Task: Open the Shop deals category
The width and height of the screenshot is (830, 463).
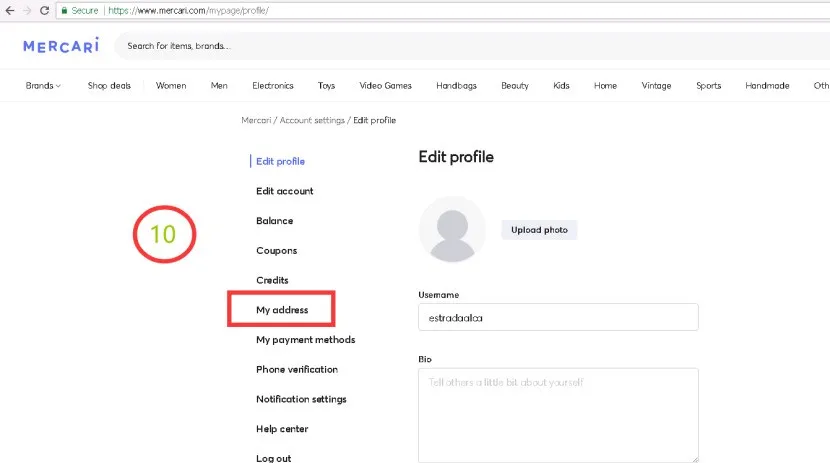Action: click(109, 86)
